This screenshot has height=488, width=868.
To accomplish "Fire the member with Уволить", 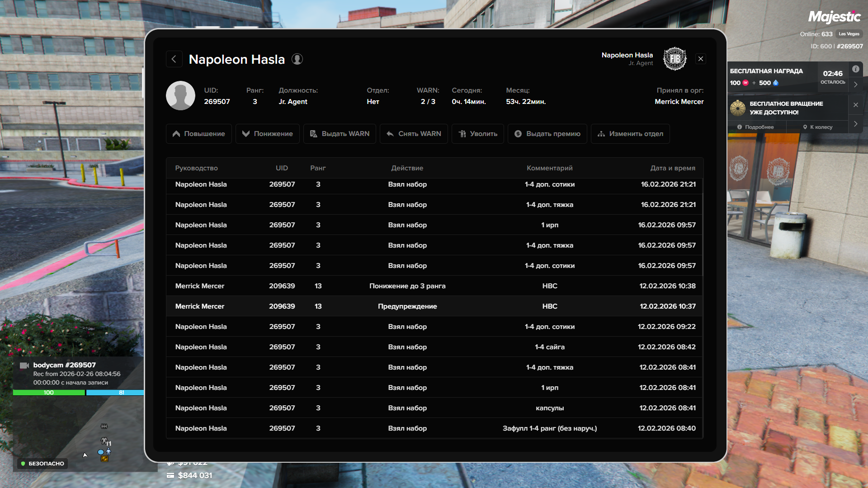I will [477, 134].
